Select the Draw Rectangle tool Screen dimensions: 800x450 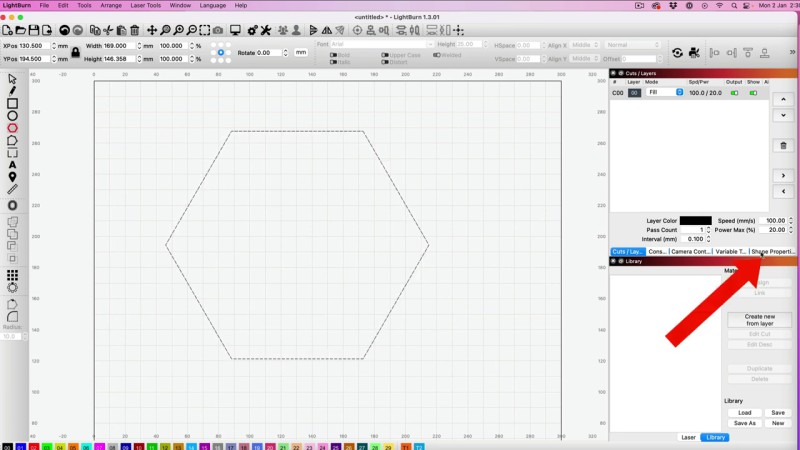pyautogui.click(x=12, y=103)
